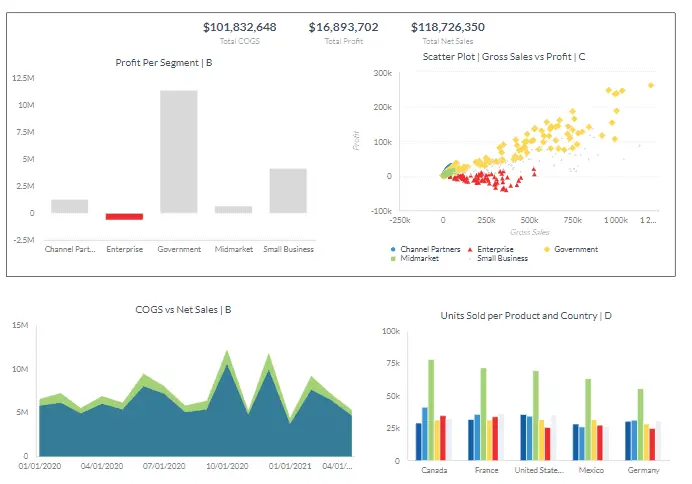Toggle the Midmarket legend entry in scatter plot

[415, 259]
